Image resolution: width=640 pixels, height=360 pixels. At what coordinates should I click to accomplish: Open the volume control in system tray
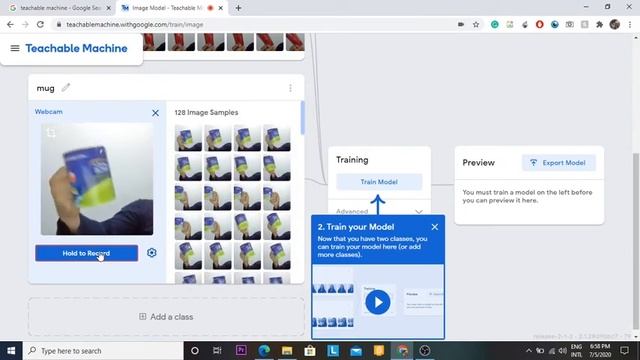point(562,351)
